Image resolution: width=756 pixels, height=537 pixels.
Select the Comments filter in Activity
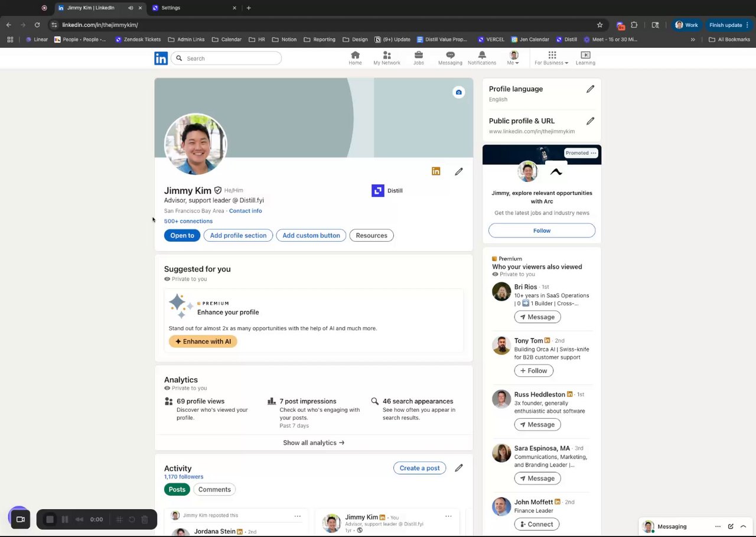point(214,489)
